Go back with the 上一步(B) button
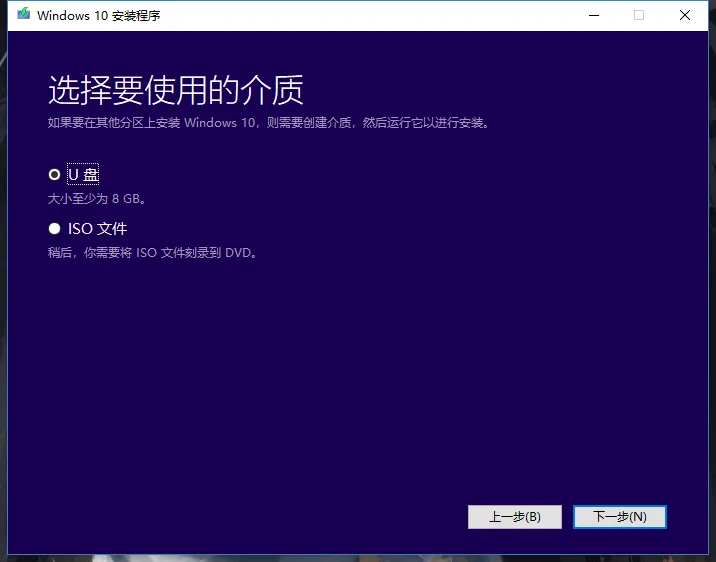 point(514,517)
